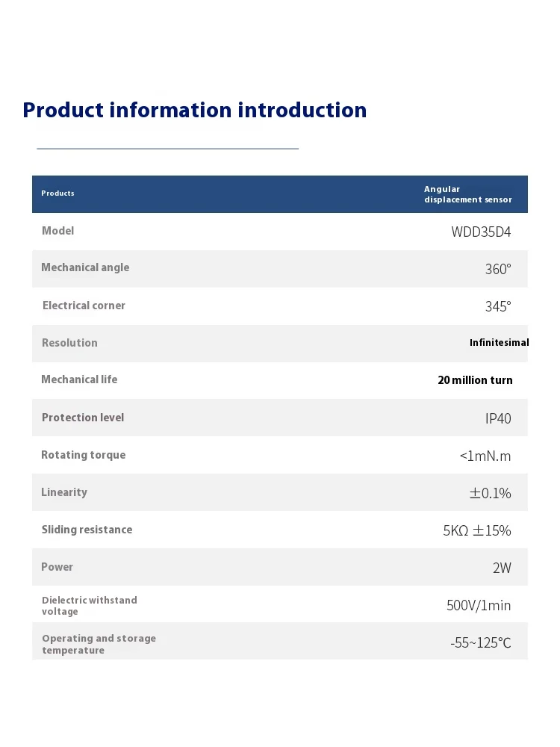
Task: Click the "Dielectric withstand voltage" label
Action: [x=89, y=606]
